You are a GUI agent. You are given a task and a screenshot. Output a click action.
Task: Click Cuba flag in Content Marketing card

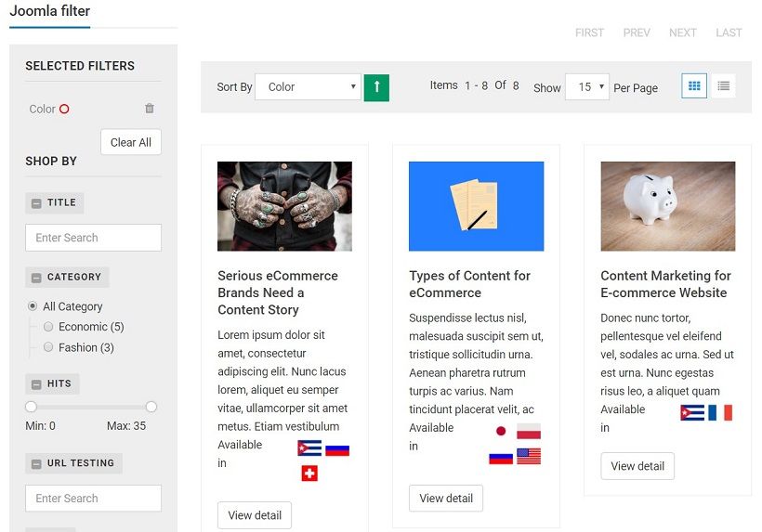pos(692,412)
